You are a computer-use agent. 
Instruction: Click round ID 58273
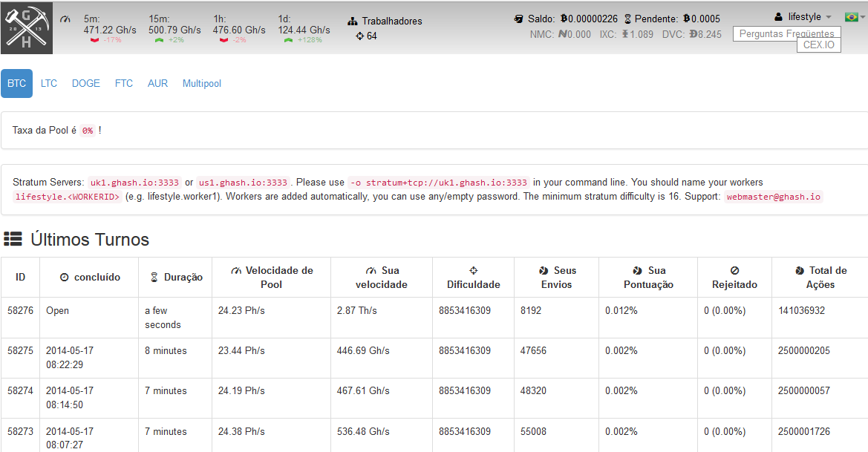(21, 431)
